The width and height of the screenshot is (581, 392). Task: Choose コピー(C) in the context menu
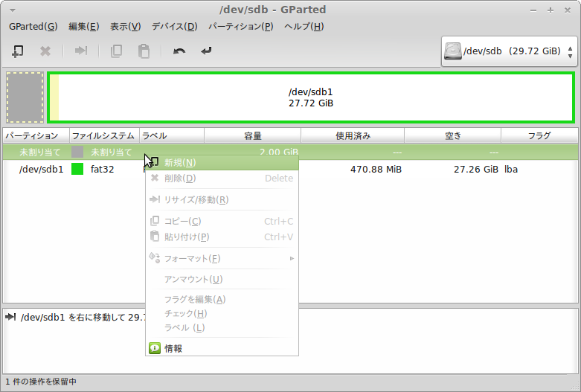pos(222,221)
